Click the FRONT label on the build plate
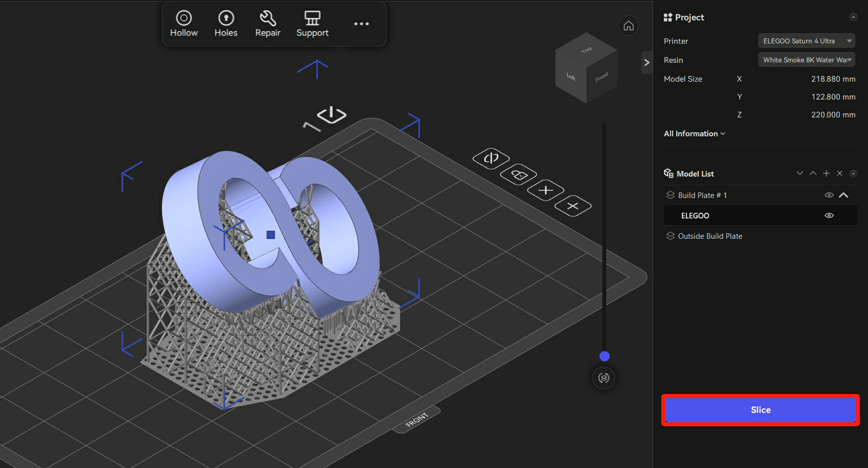Screen dimensions: 868x468 point(416,420)
